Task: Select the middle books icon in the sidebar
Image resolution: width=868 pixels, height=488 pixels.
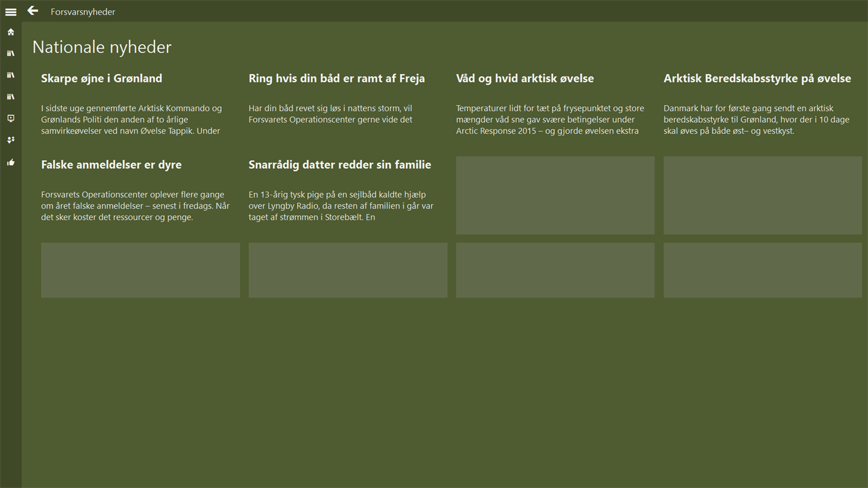Action: (x=11, y=75)
